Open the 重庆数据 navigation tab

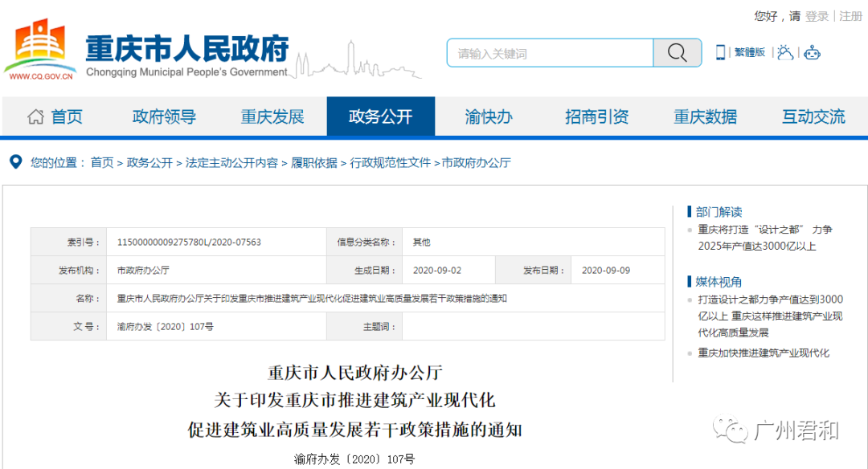pyautogui.click(x=706, y=116)
